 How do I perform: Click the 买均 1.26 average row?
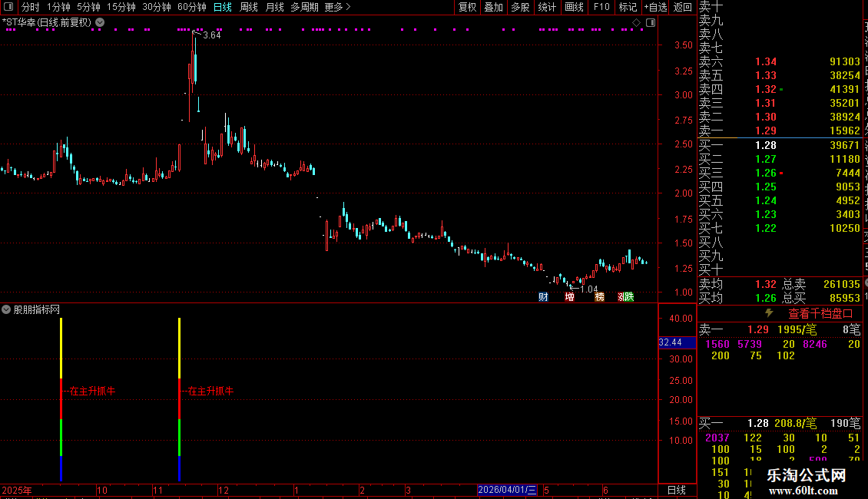[737, 298]
